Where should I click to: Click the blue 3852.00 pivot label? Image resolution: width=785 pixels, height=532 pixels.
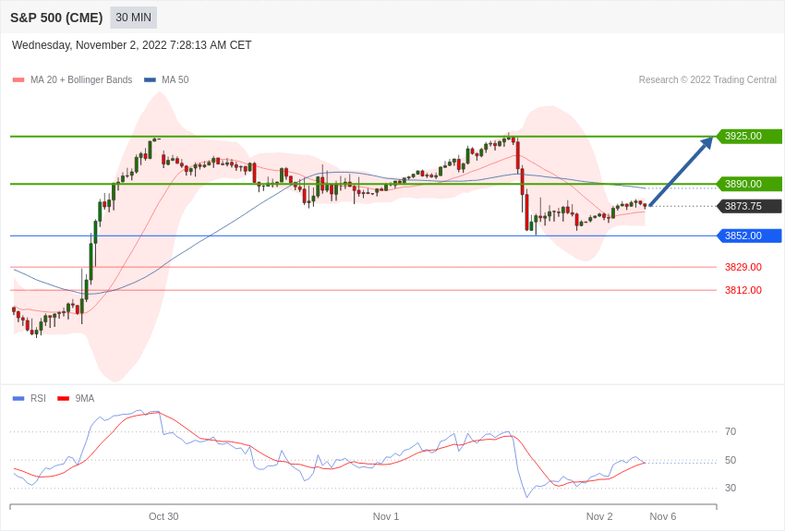[749, 236]
